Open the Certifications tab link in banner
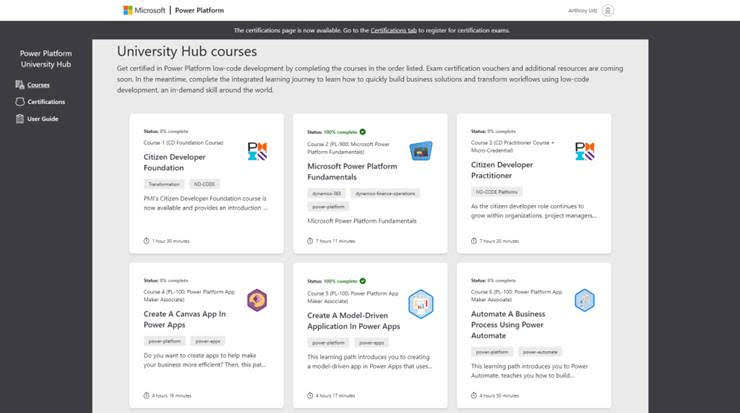740x413 pixels. tap(394, 30)
